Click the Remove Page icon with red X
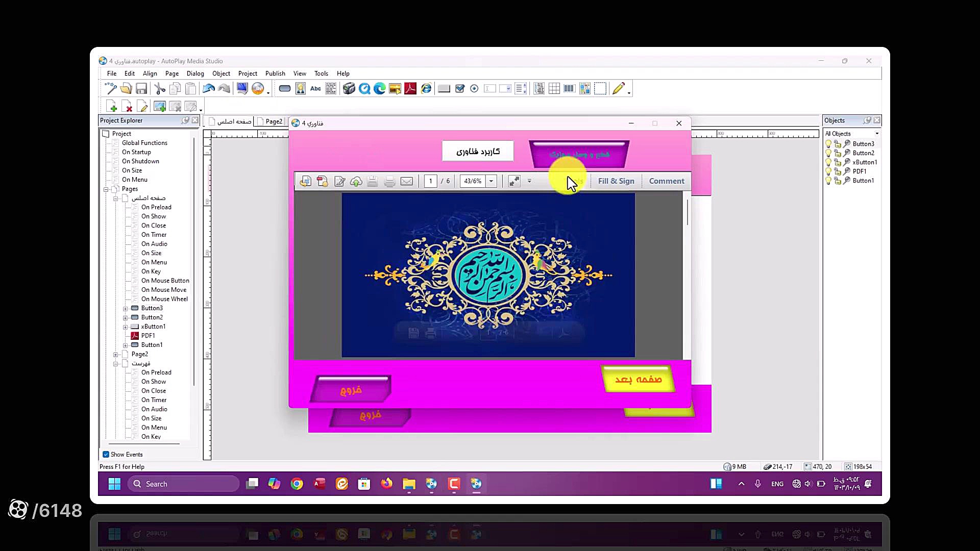980x551 pixels. click(x=127, y=106)
